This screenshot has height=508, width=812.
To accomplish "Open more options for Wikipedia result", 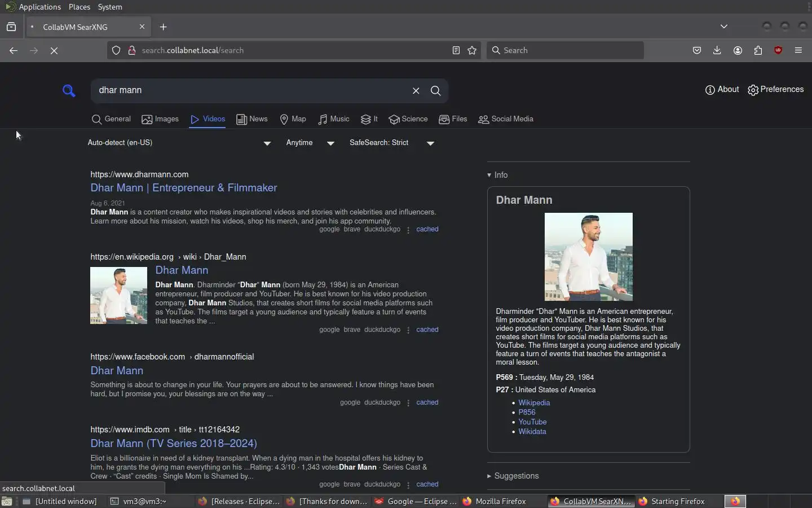I will tap(408, 330).
